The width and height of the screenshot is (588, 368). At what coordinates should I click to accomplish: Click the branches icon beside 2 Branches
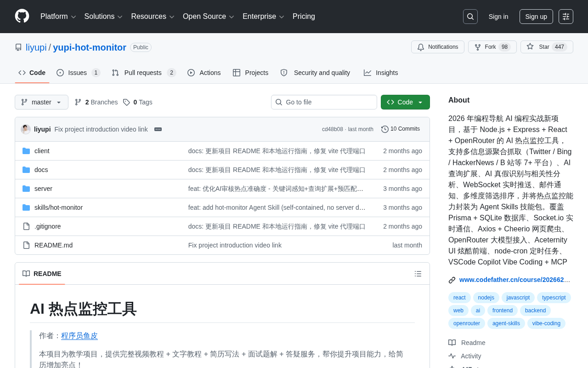pos(78,102)
